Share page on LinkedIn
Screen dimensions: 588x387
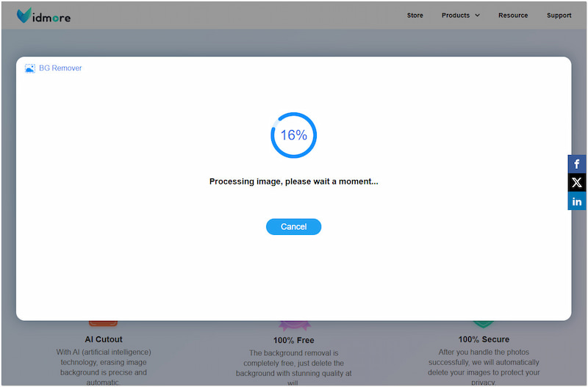pos(577,201)
